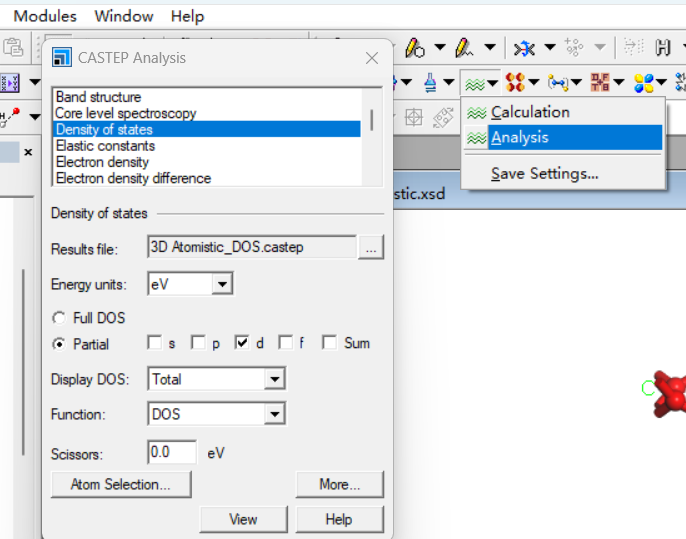This screenshot has height=539, width=686.
Task: Click the ... browse button for results file
Action: pyautogui.click(x=371, y=247)
